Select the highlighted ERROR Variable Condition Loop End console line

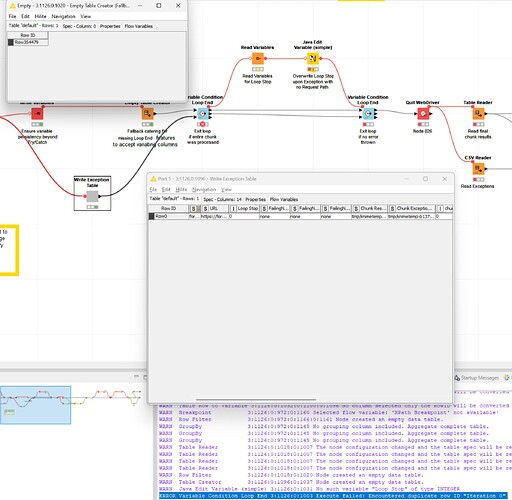[x=333, y=496]
